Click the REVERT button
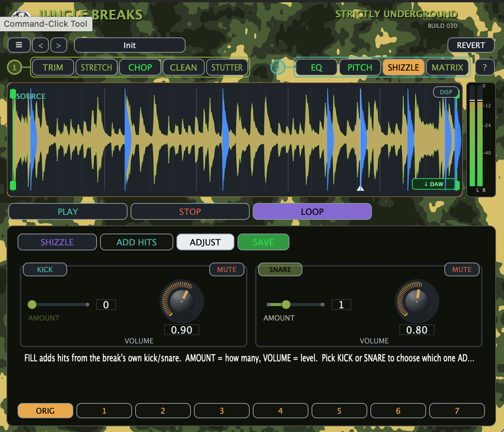504x432 pixels. pos(471,45)
